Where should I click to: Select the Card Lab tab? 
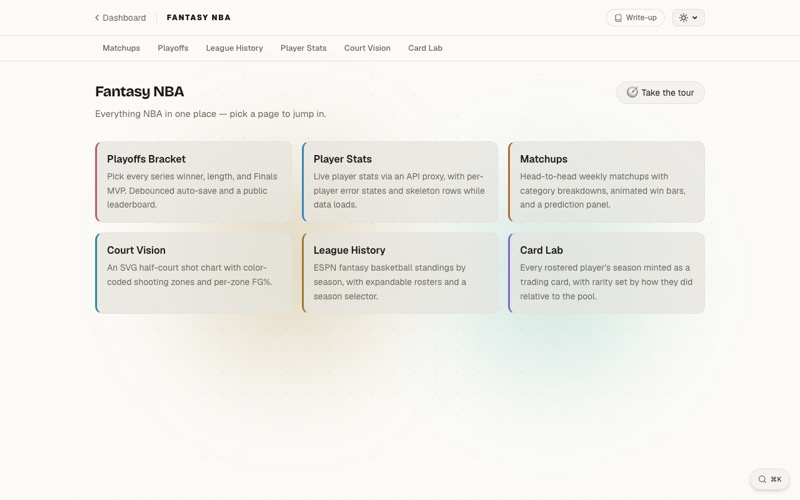425,48
